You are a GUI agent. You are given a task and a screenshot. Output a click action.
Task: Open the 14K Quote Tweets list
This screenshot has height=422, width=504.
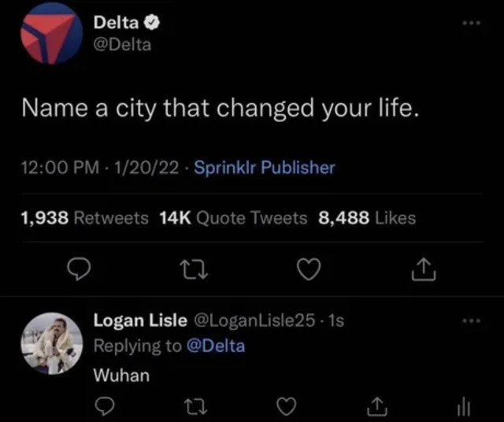233,218
